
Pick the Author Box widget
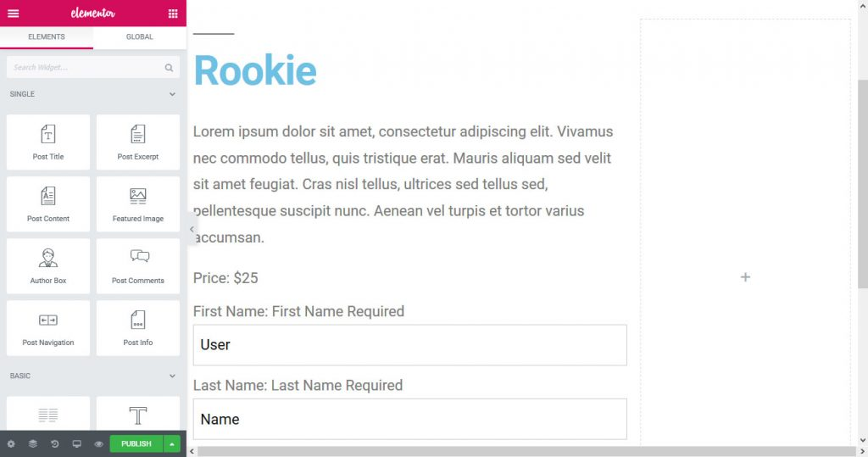(x=48, y=265)
